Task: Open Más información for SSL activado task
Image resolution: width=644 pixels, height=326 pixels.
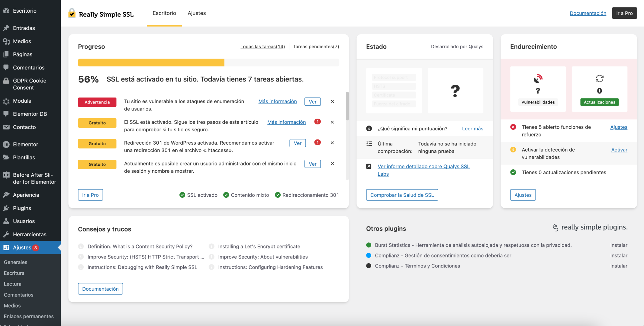Action: [286, 122]
